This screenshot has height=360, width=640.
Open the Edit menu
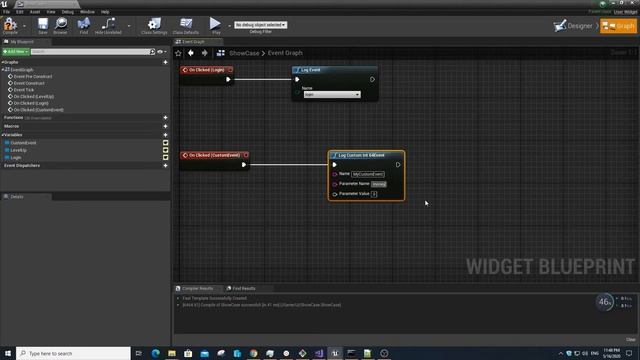(20, 12)
